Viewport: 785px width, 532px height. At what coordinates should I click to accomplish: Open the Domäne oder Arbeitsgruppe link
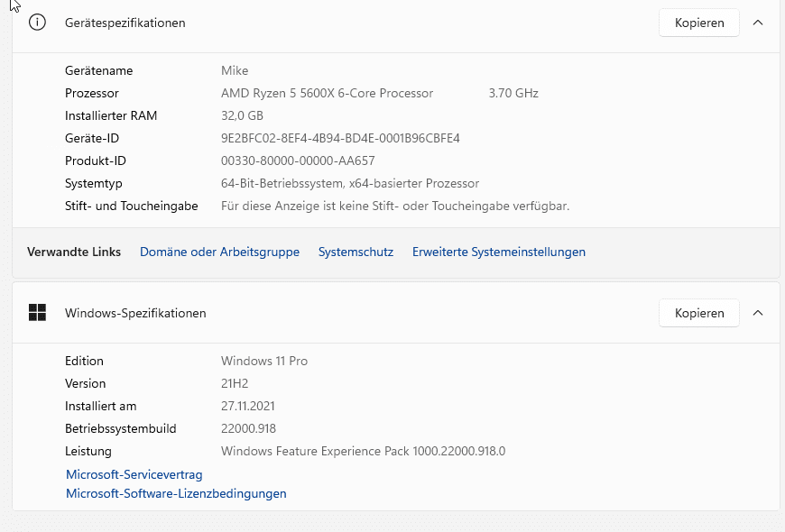point(219,252)
